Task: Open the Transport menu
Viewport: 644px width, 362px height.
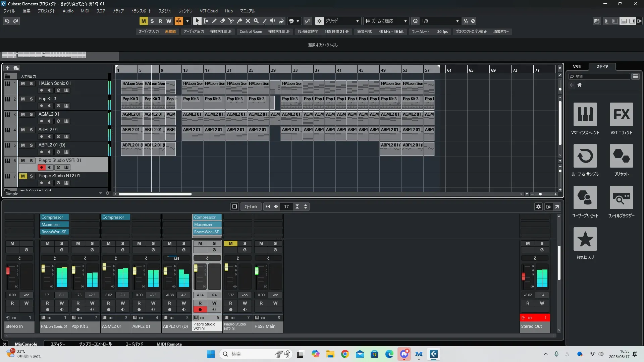Action: tap(141, 11)
